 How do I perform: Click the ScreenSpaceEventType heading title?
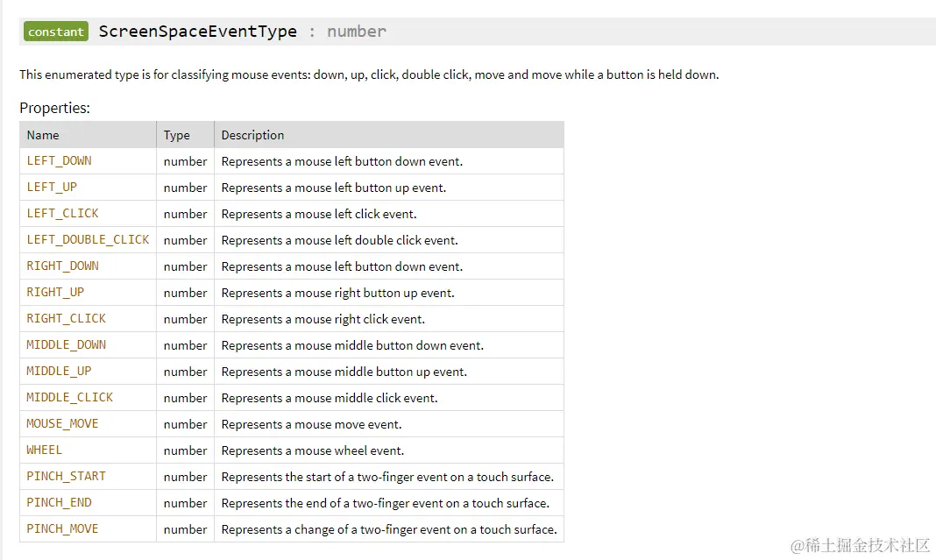pos(197,32)
